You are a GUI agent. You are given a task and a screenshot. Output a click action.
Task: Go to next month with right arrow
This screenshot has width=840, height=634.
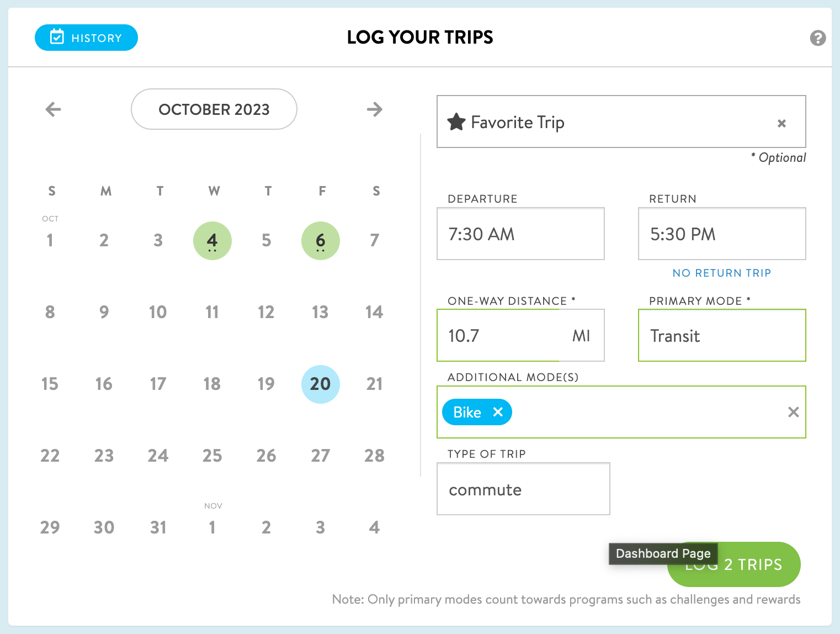pos(375,109)
